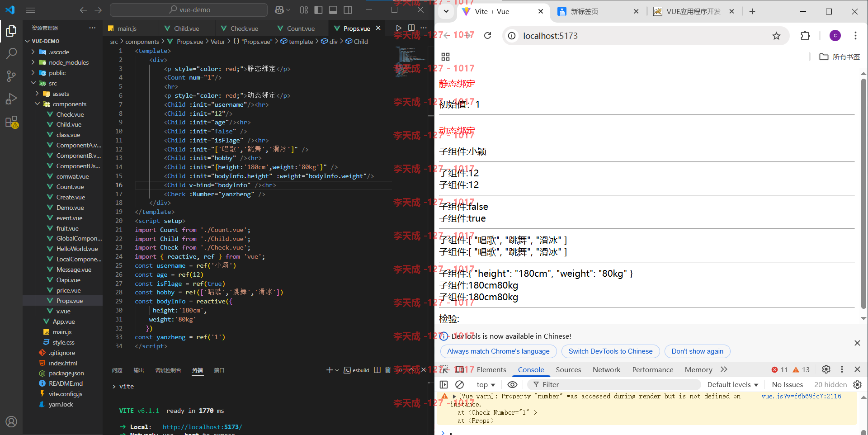Switch to the Child.vue editor tab
This screenshot has height=435, width=868.
pyautogui.click(x=186, y=28)
